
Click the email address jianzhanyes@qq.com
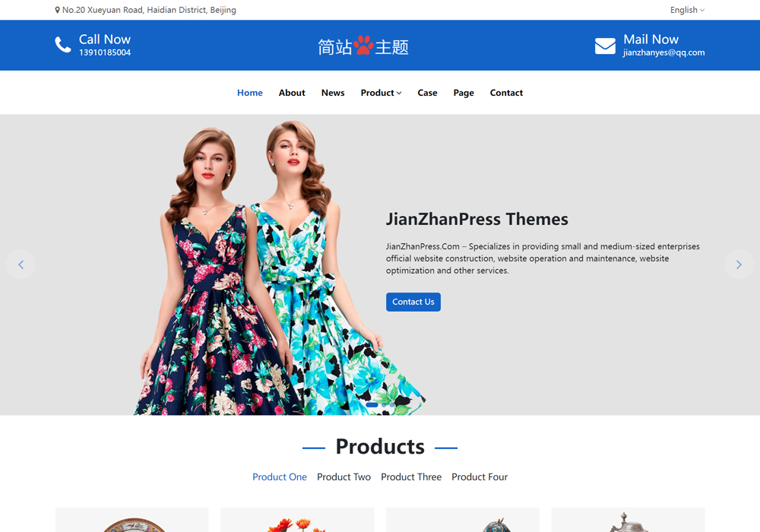(663, 53)
